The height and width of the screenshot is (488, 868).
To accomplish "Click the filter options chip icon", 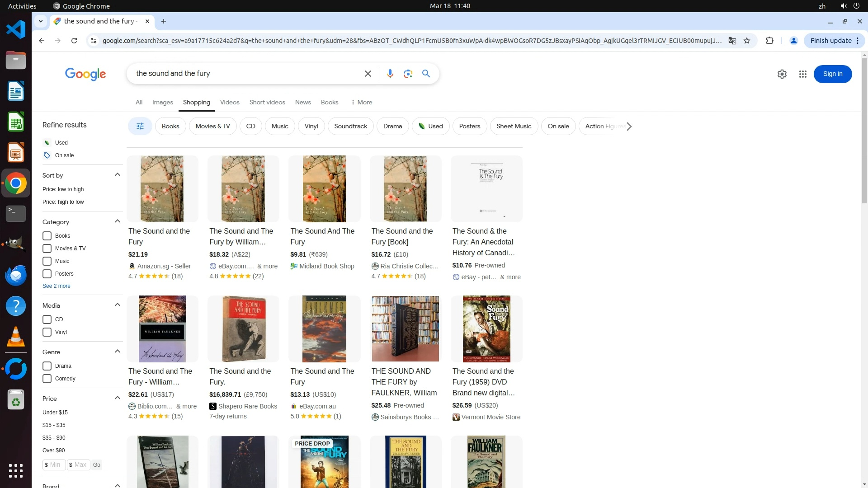I will [x=140, y=126].
